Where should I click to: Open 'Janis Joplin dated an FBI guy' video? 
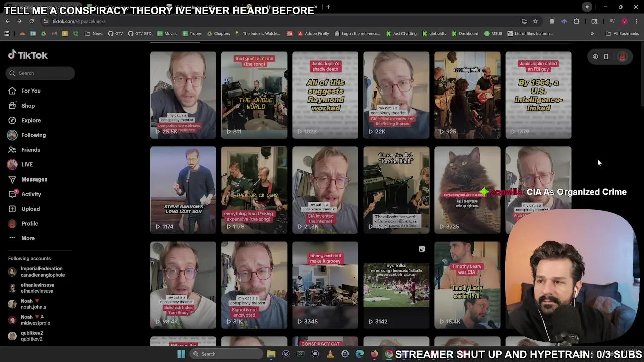pos(538,95)
